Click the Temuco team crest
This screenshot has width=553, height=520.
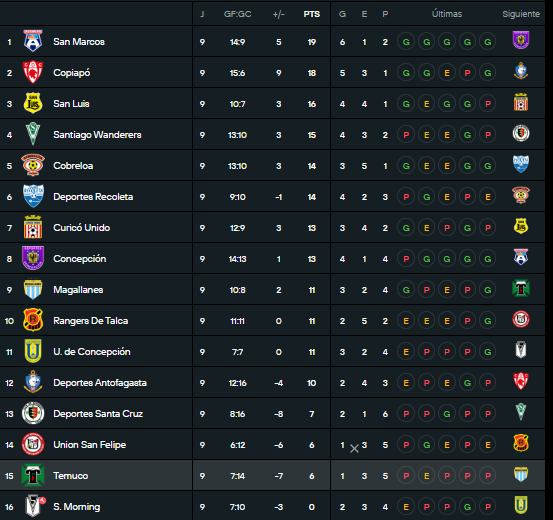click(33, 475)
